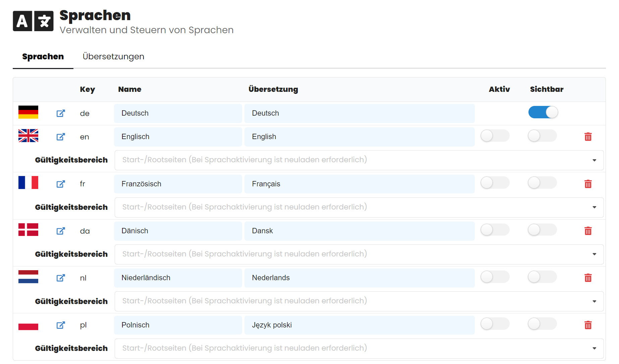
Task: Switch to the Übersetzungen tab
Action: tap(113, 57)
